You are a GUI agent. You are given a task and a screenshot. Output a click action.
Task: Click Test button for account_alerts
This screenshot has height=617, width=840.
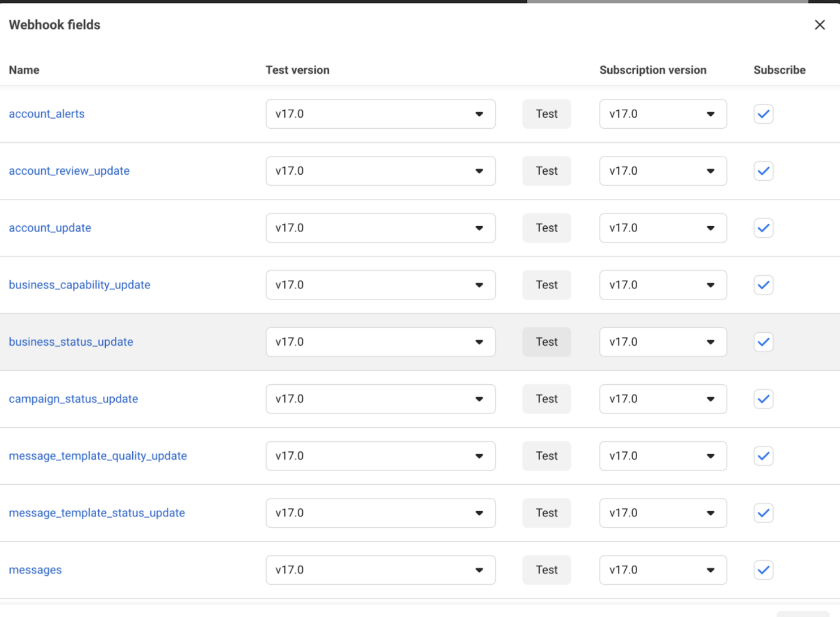click(x=547, y=114)
